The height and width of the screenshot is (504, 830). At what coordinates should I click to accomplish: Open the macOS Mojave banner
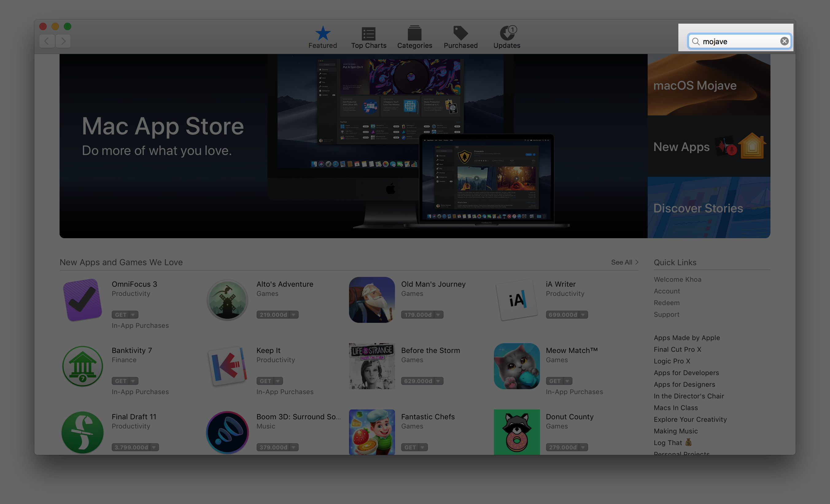pyautogui.click(x=709, y=84)
